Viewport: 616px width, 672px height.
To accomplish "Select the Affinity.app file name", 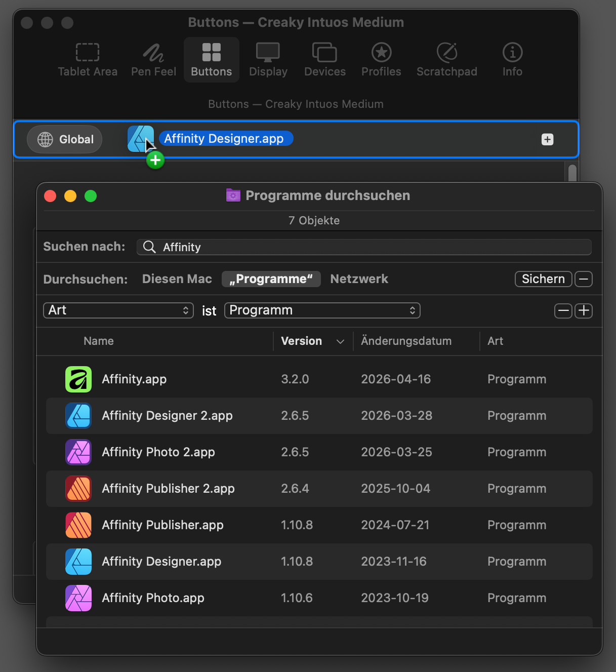I will point(134,379).
